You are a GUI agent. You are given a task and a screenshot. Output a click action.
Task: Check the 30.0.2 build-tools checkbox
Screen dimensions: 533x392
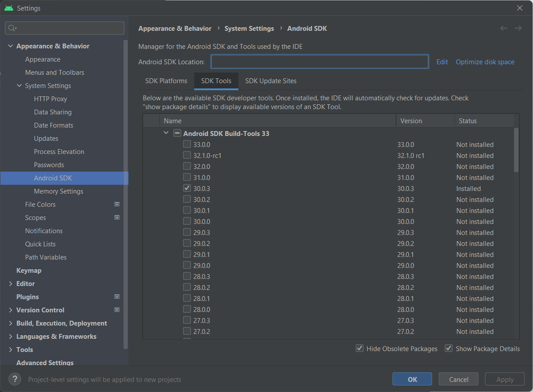[187, 199]
